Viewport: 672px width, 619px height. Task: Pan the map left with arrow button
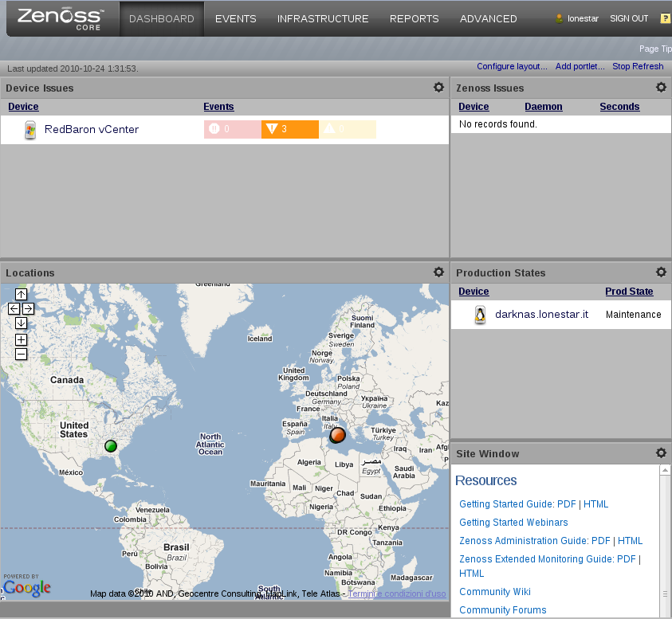(x=14, y=308)
